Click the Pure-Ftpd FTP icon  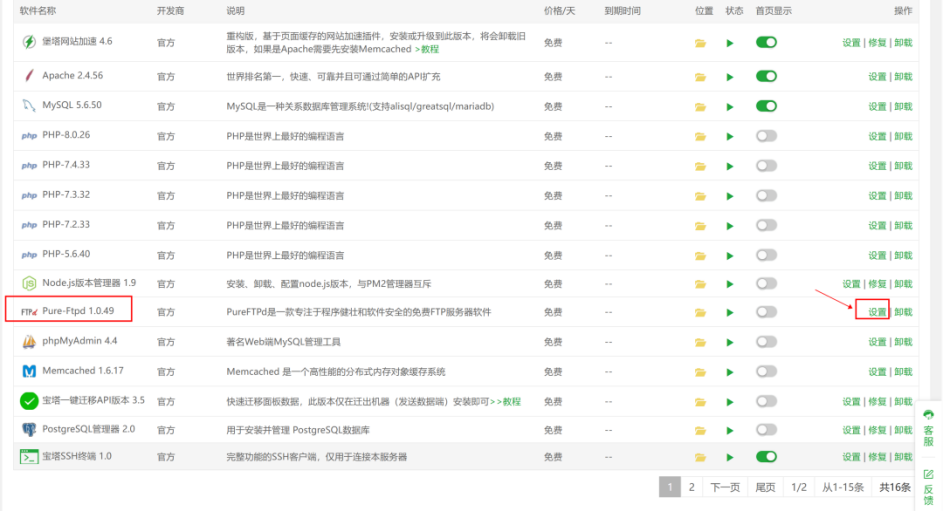pos(29,312)
